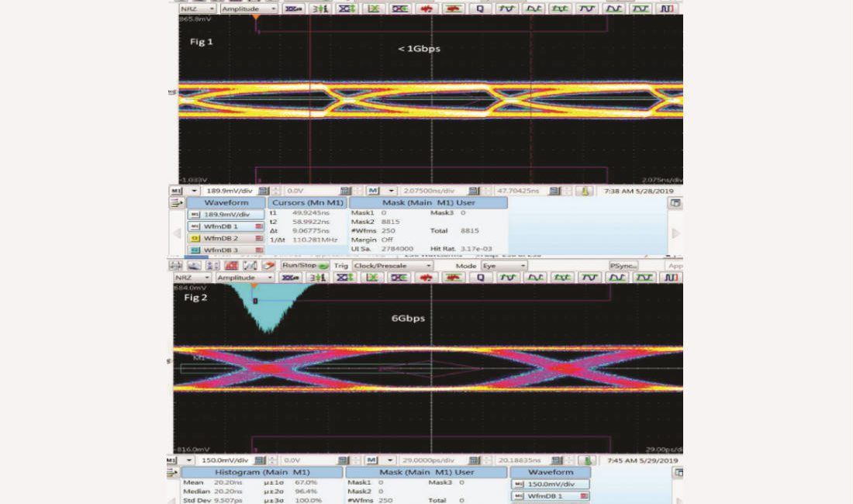
Task: Click the Q-factor measurement icon in Fig 2
Action: point(480,278)
